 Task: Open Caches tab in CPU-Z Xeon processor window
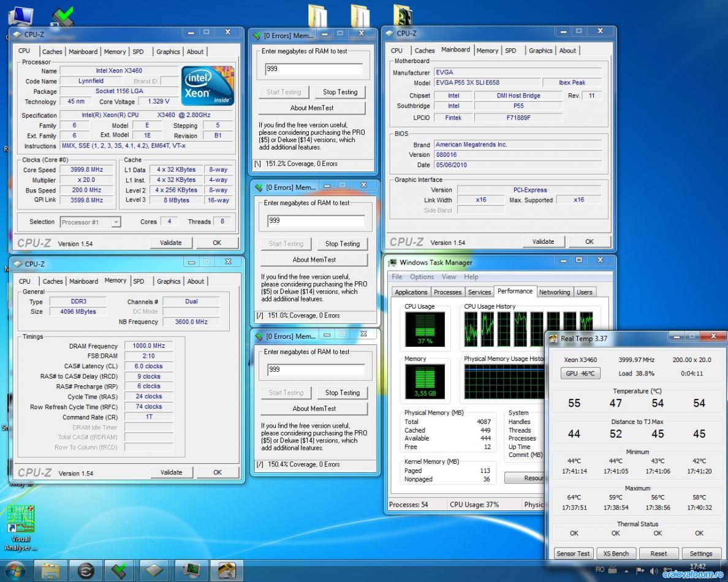[x=52, y=51]
